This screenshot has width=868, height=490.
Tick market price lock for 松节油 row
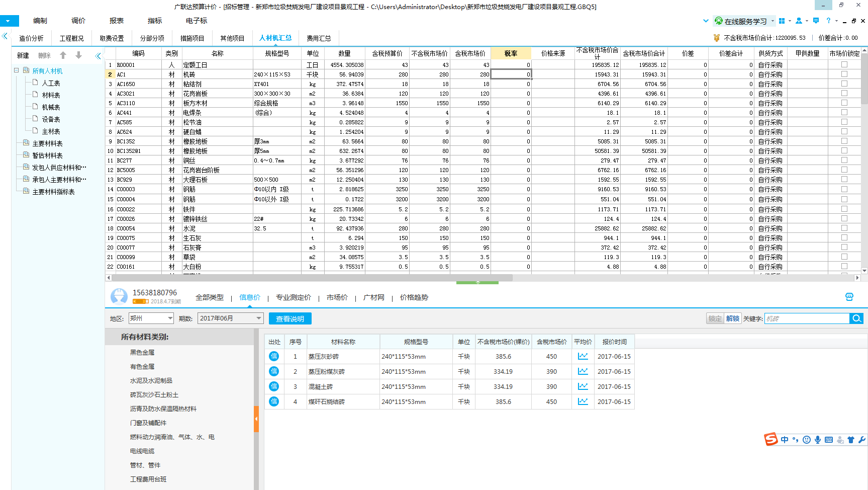pos(844,122)
